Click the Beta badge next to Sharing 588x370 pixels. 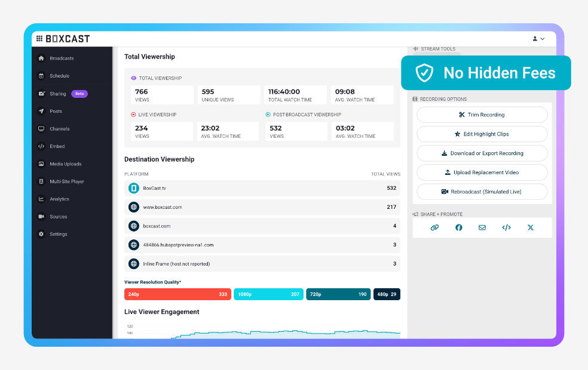[x=79, y=94]
